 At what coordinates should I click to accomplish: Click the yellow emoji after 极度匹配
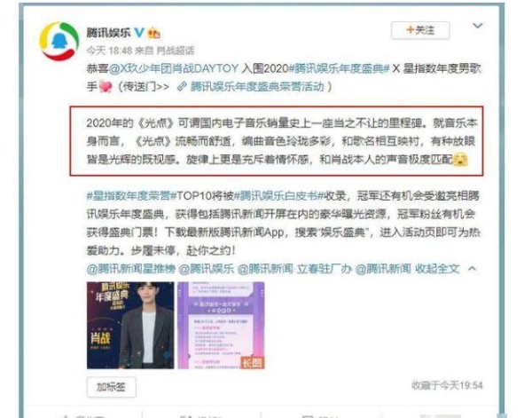(x=460, y=159)
